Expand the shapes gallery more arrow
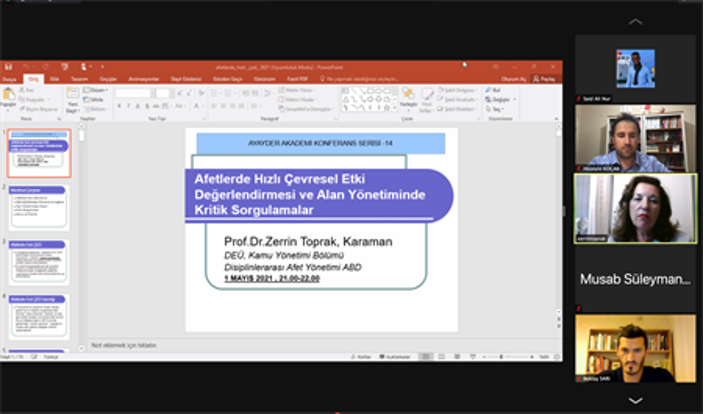The width and height of the screenshot is (704, 414). click(395, 108)
